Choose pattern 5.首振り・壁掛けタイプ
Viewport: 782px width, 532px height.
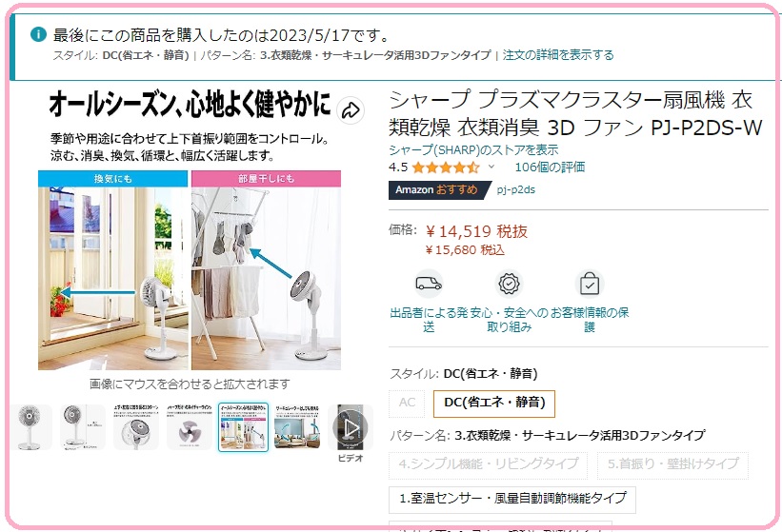672,464
